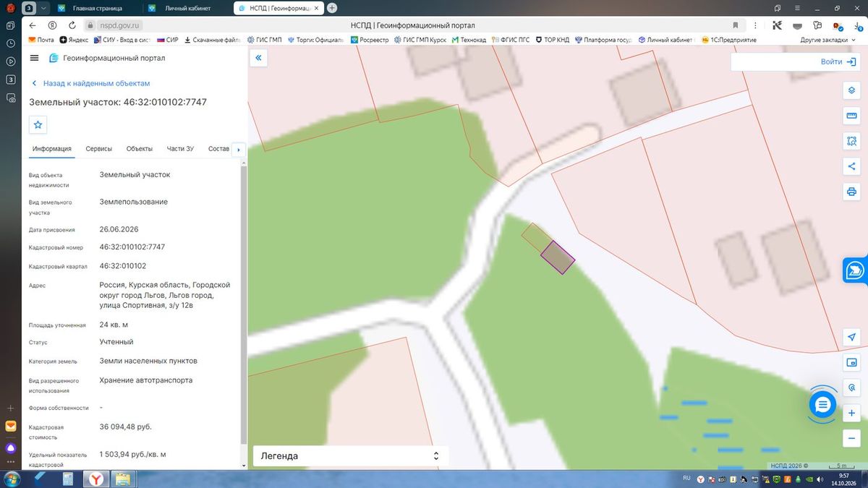This screenshot has height=488, width=868.
Task: Open the overview mini-map tool
Action: (x=851, y=362)
